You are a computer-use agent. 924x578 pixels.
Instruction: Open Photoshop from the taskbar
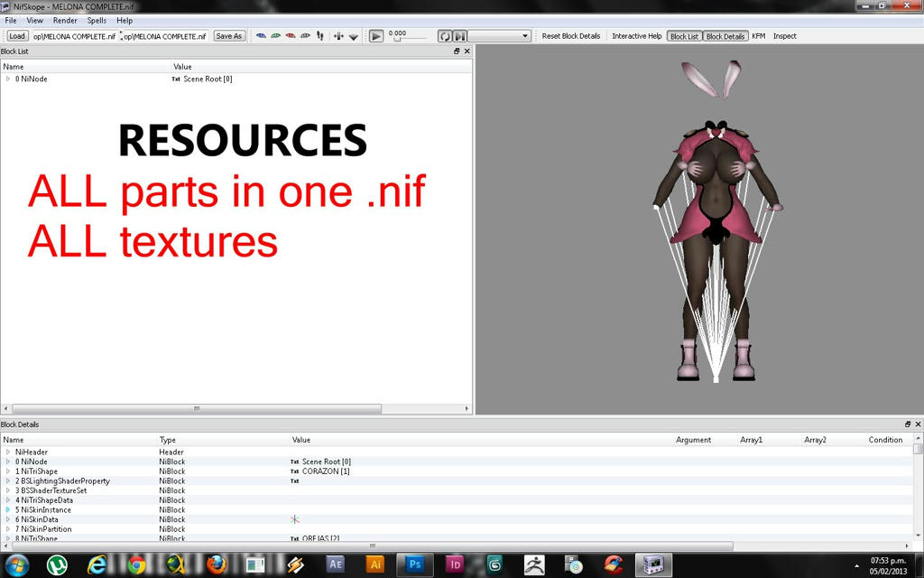[x=415, y=565]
